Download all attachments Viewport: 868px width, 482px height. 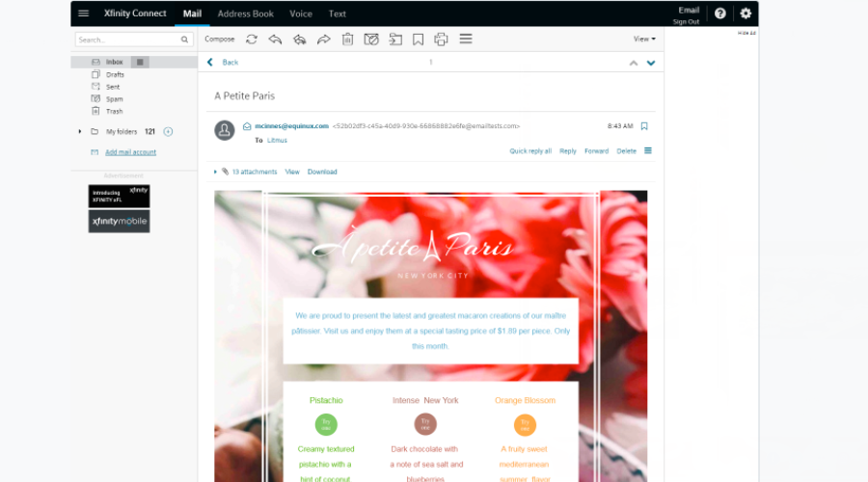[x=322, y=172]
